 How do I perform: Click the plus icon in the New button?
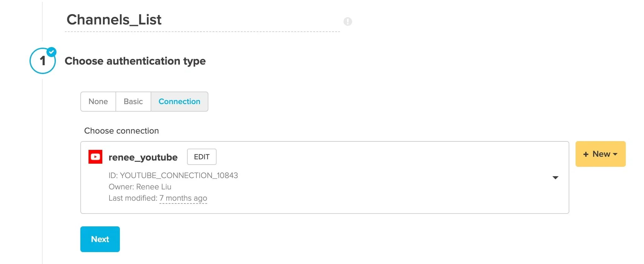(x=586, y=154)
